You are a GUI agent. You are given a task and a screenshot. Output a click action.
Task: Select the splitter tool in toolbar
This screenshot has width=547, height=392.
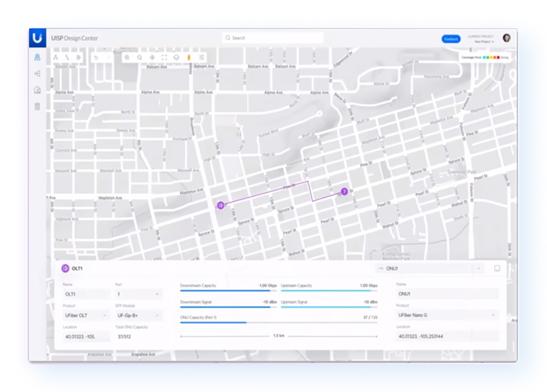point(78,57)
